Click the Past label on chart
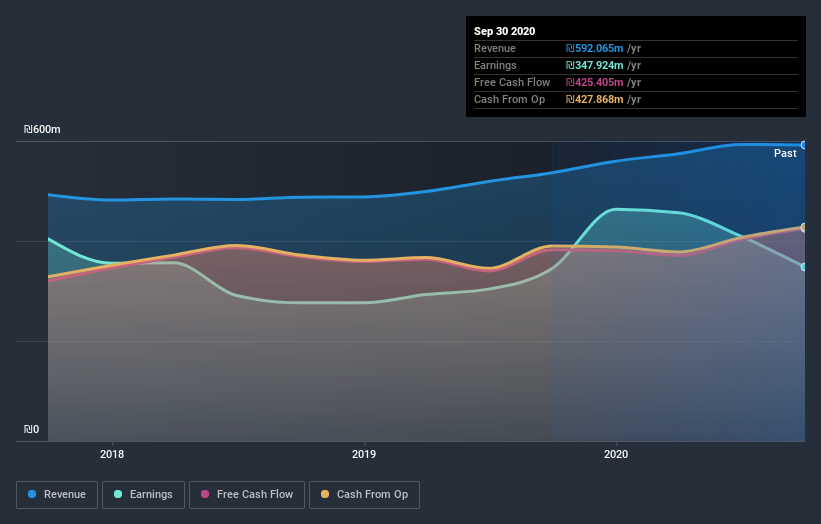Viewport: 821px width, 524px height. coord(785,153)
